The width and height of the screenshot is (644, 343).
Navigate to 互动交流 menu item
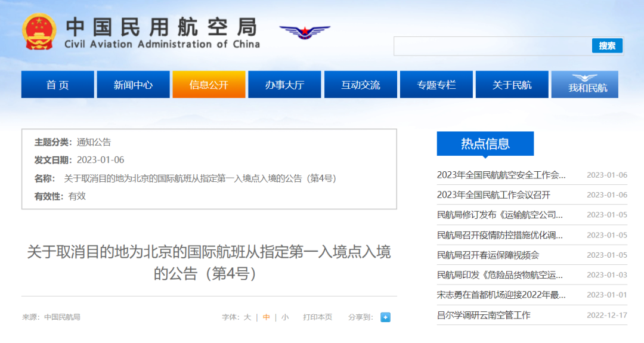(360, 85)
